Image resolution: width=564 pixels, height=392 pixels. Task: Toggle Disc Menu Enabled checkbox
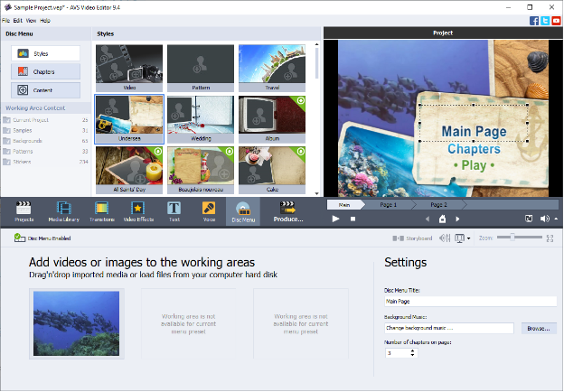point(18,238)
